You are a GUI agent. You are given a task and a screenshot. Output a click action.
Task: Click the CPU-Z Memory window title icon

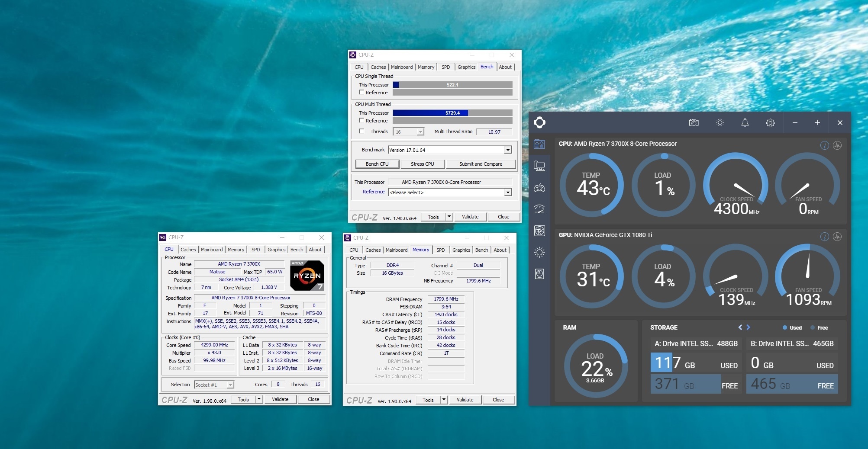pos(348,238)
